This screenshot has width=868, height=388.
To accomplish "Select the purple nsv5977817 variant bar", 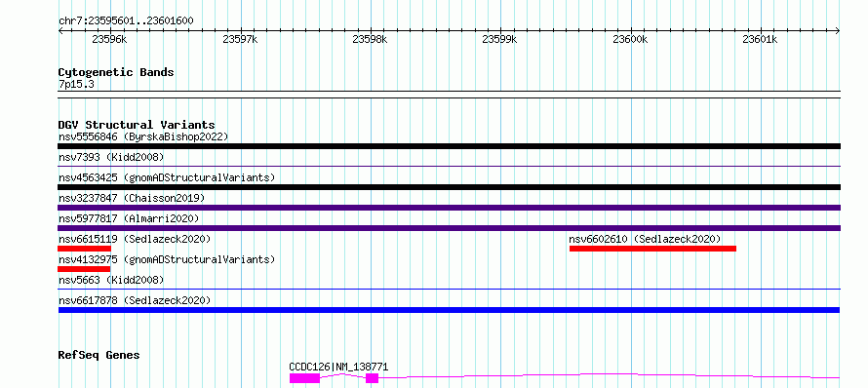I will click(x=449, y=228).
